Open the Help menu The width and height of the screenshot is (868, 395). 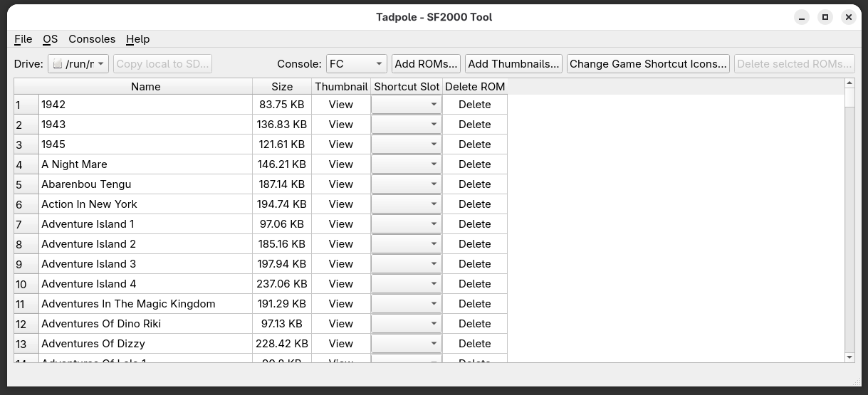pos(137,39)
